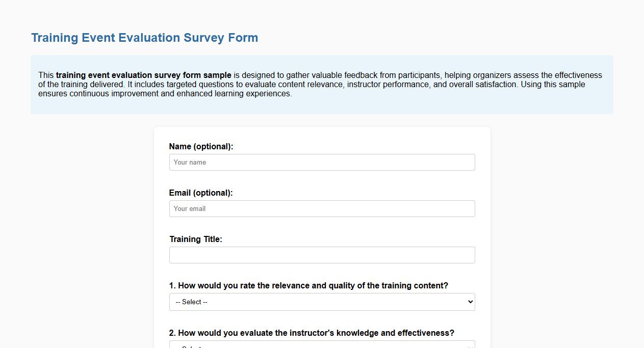Click the 'Email (optional):' label

pyautogui.click(x=201, y=193)
